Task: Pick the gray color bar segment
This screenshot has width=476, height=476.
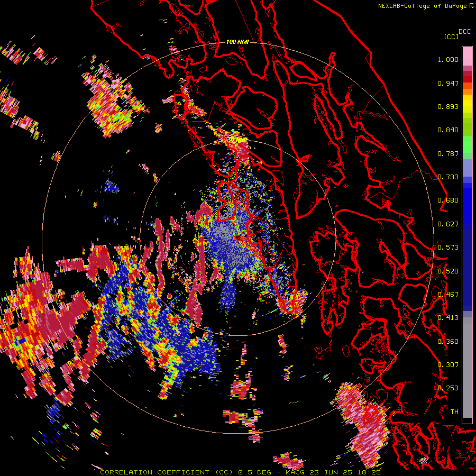Action: (x=467, y=368)
